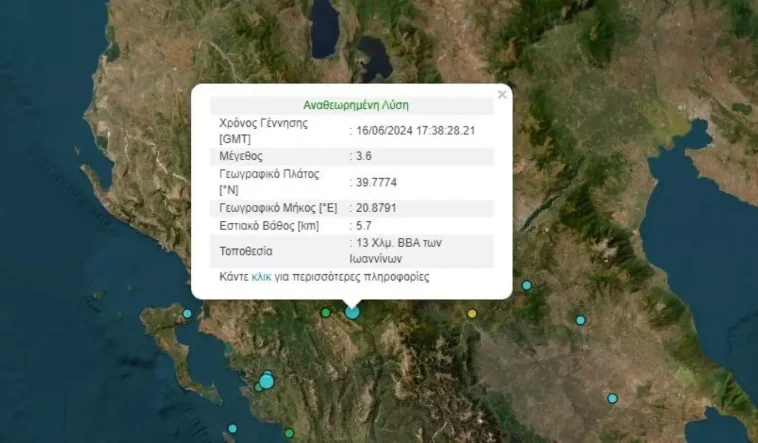Select the teal marker directly right of the yellow marker
Viewport: 758px width, 443px height.
(580, 320)
